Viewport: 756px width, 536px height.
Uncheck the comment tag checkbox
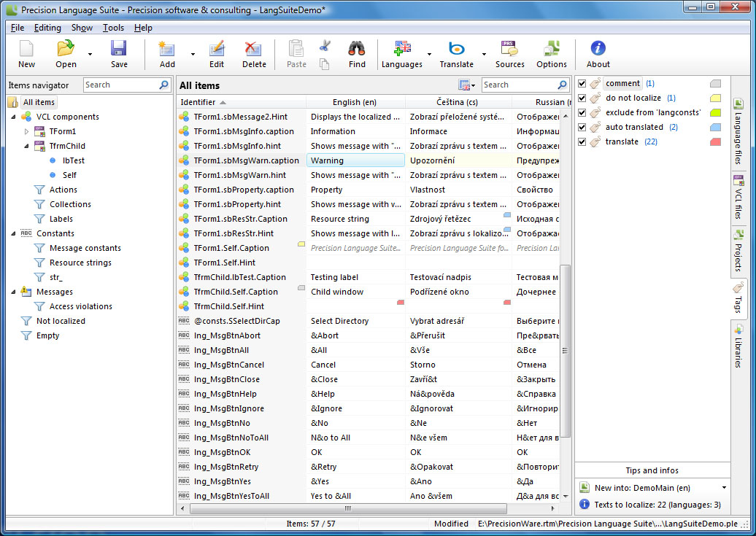[582, 83]
